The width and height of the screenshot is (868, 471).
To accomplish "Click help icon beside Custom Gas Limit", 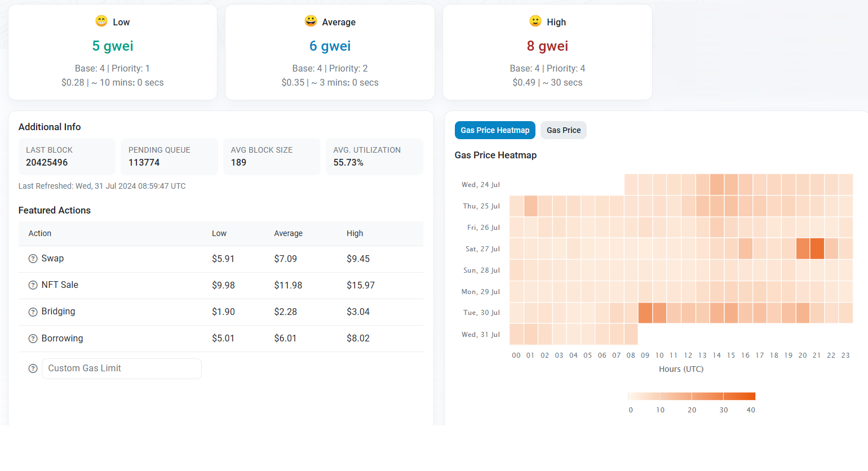I will click(33, 368).
